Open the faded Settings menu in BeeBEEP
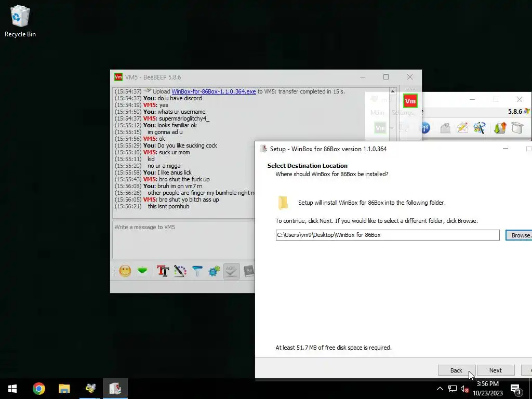532x399 pixels. point(403,112)
